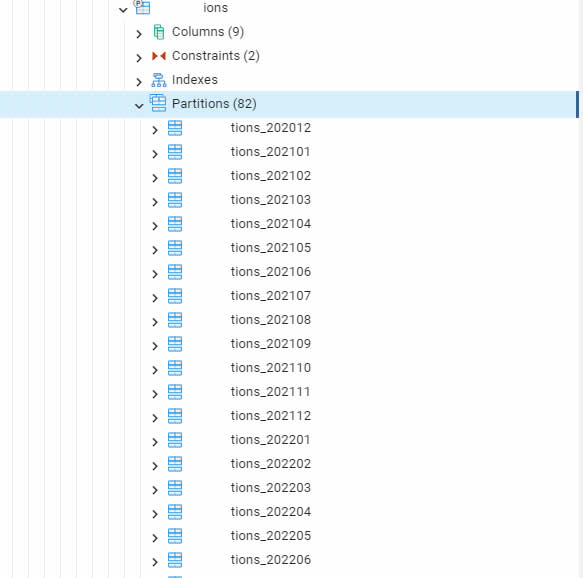Click table icon for tions_202103
583x578 pixels.
[175, 200]
